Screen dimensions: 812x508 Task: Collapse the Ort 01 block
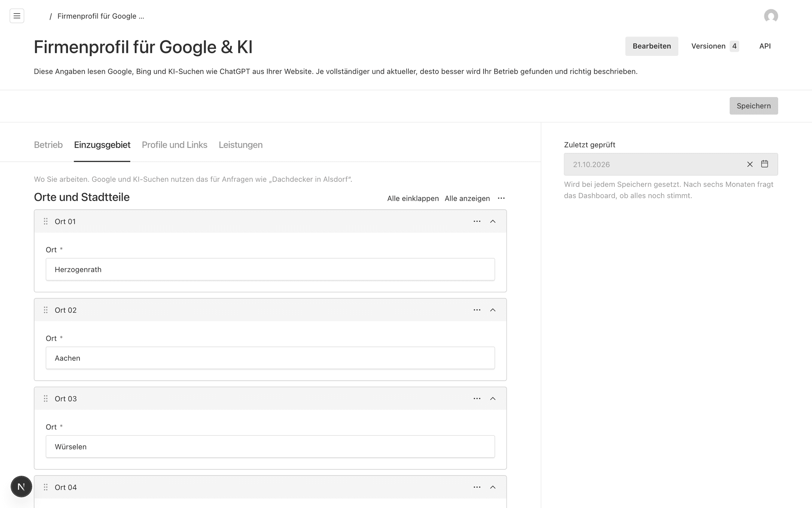point(493,221)
